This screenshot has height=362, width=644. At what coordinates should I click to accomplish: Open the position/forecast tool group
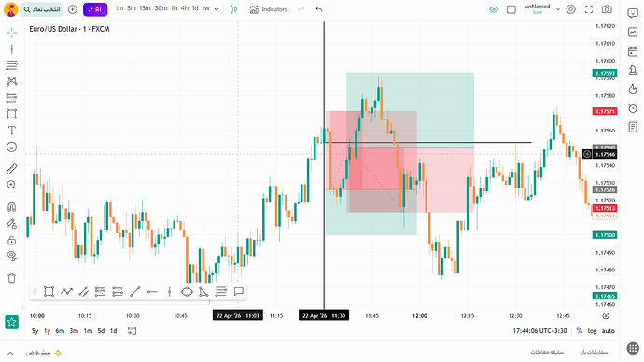[x=11, y=98]
